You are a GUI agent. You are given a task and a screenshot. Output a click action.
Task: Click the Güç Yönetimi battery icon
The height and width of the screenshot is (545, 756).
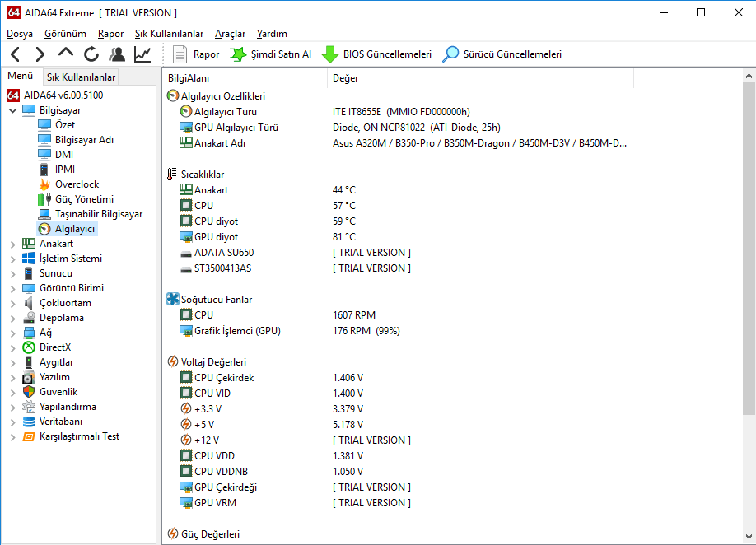(x=44, y=199)
